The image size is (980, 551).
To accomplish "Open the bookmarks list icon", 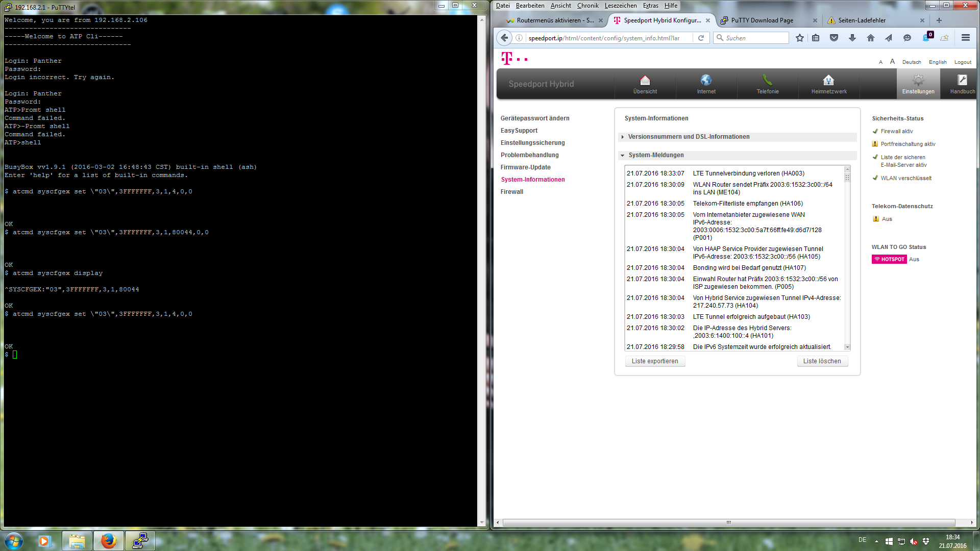I will [x=816, y=38].
